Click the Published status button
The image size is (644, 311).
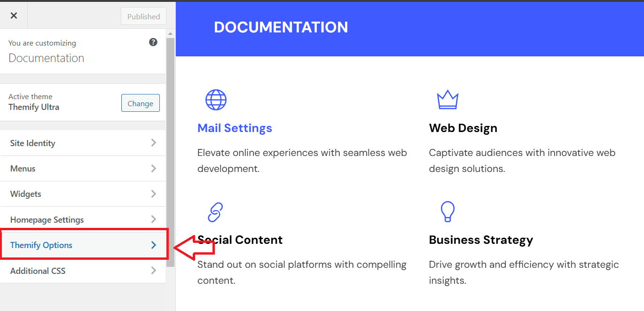coord(143,16)
